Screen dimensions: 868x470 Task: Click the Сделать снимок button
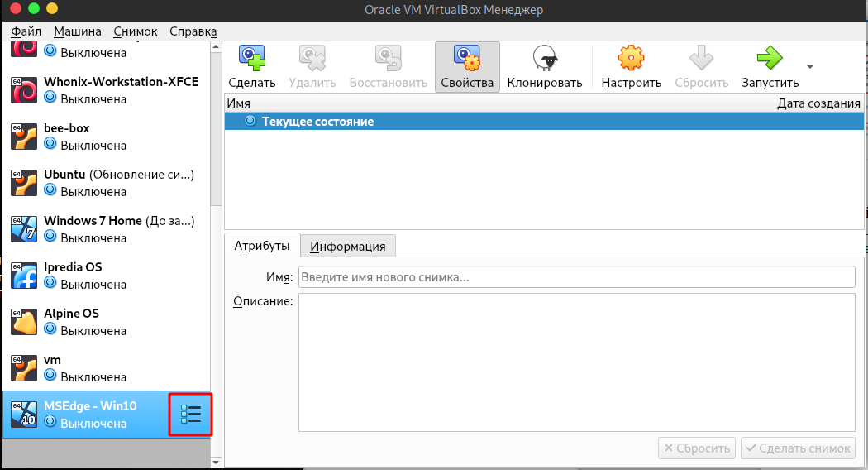click(x=798, y=448)
